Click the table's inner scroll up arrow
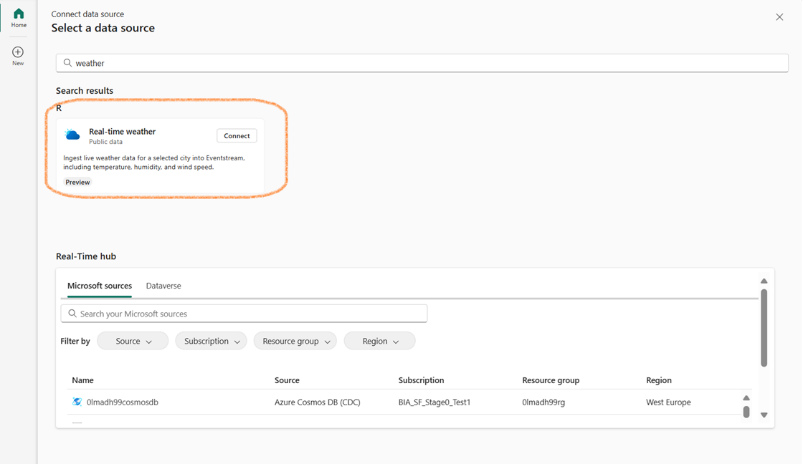Viewport: 803px width, 464px height. coord(746,398)
